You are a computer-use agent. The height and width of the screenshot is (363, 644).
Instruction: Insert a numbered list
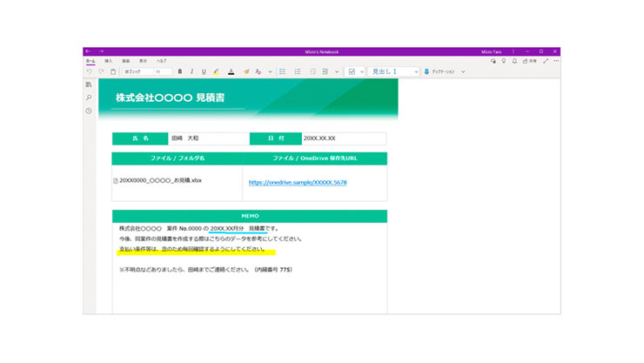(x=298, y=71)
